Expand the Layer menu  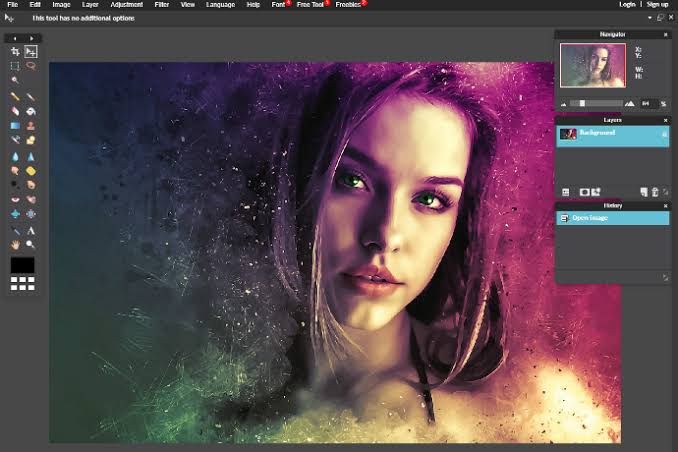click(x=89, y=5)
